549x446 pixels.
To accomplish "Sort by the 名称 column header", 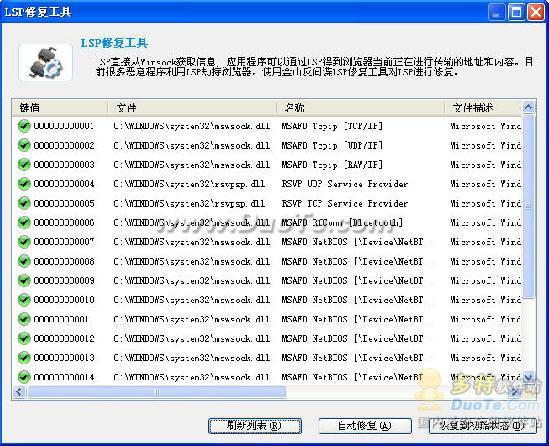I will click(x=361, y=107).
